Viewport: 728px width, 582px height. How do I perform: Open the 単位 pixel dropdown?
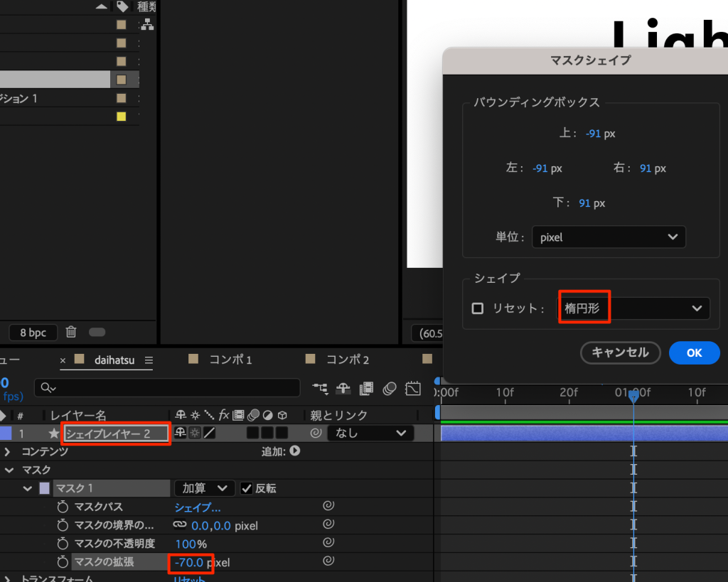tap(608, 237)
